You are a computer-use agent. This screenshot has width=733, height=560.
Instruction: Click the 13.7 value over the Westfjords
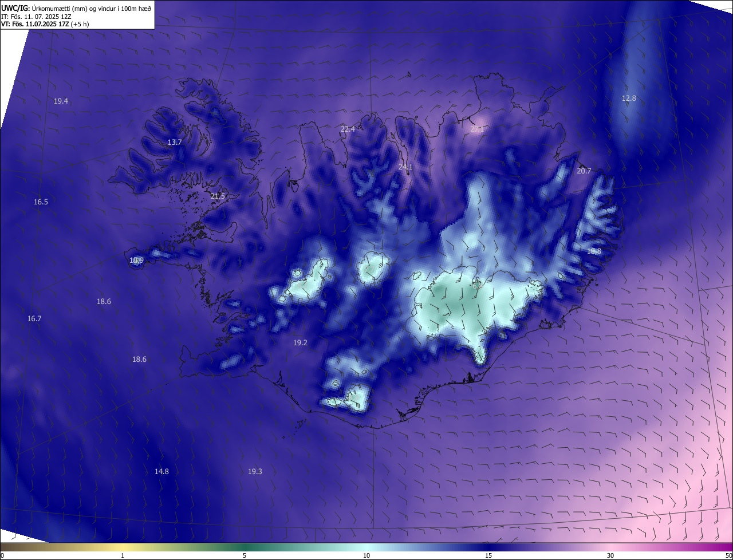[175, 143]
